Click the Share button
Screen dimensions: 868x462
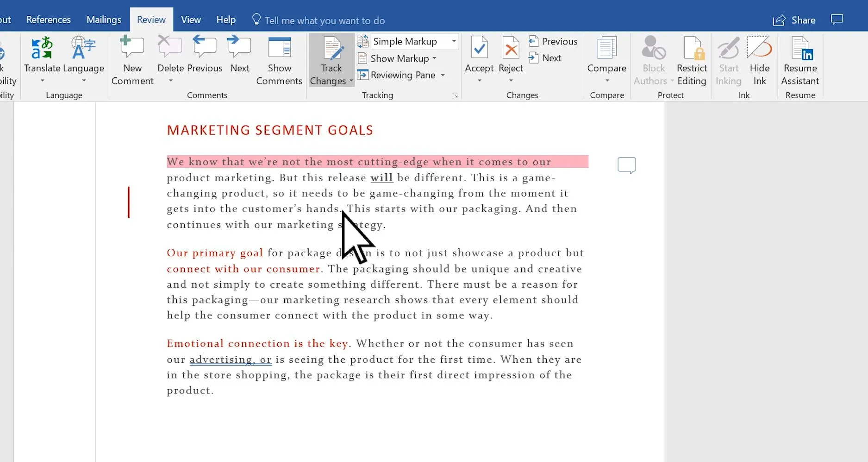click(x=794, y=20)
